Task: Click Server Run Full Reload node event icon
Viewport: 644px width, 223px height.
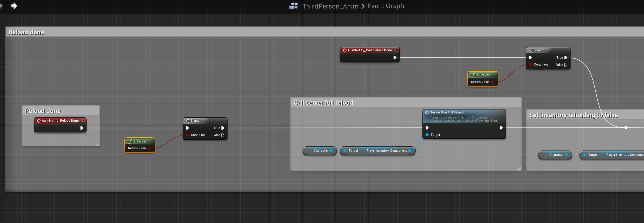Action: tap(427, 113)
